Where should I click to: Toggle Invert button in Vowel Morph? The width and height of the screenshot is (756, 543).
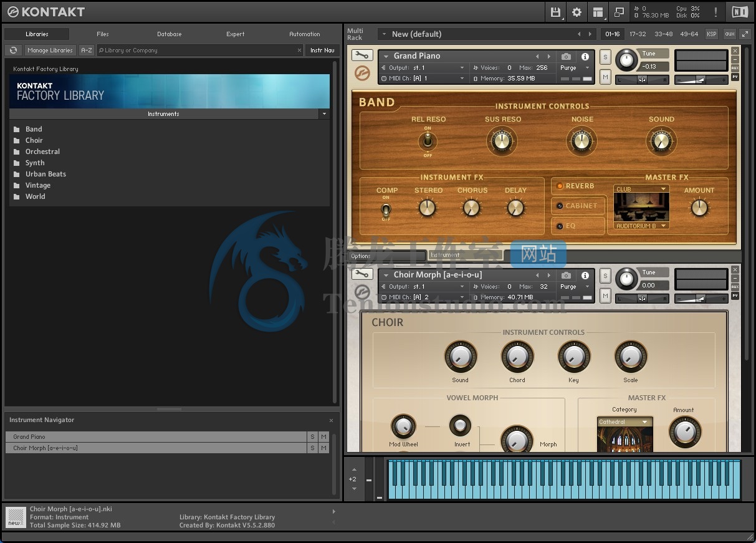point(461,425)
